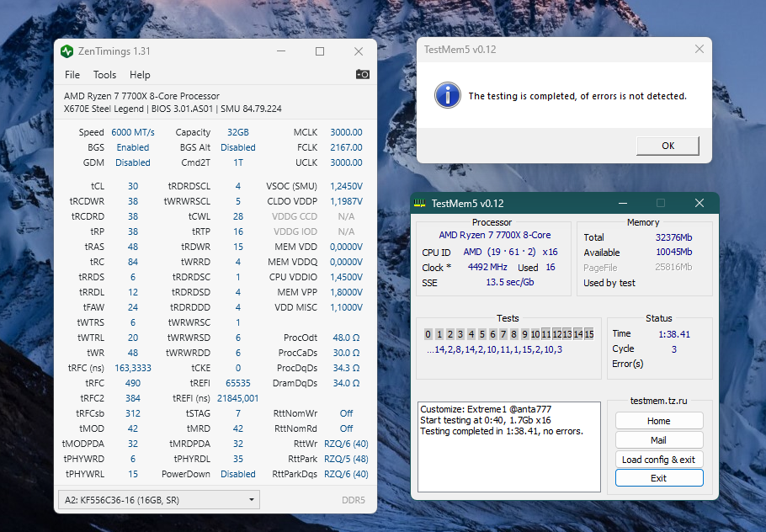The width and height of the screenshot is (766, 532).
Task: Click the tRAS value 48
Action: pos(133,247)
